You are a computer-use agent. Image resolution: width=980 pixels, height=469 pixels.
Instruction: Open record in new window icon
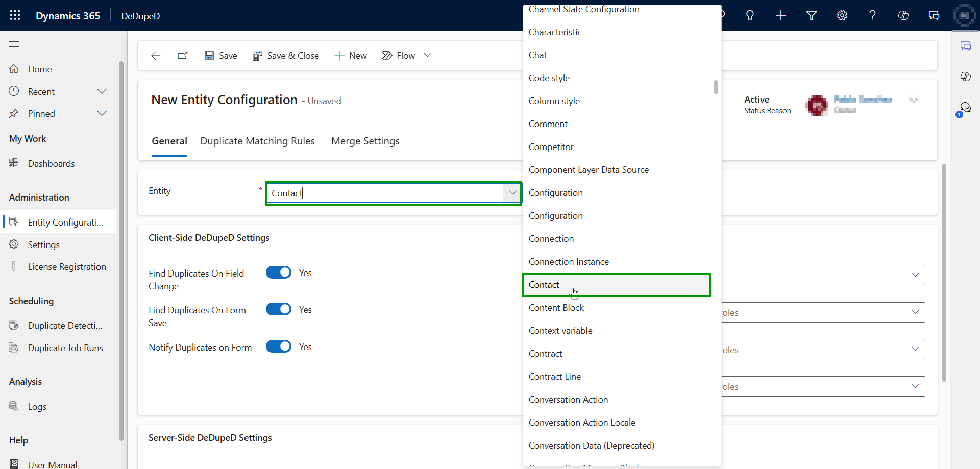[182, 56]
